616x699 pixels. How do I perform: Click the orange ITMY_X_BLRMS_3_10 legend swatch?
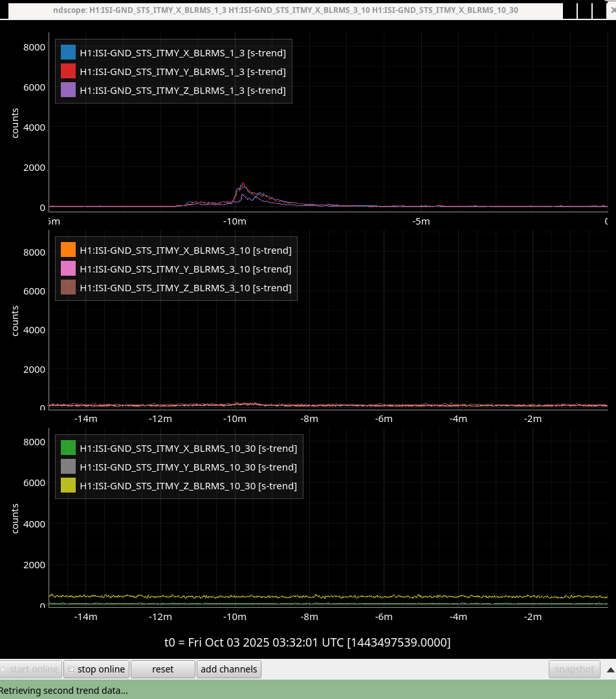pos(69,250)
